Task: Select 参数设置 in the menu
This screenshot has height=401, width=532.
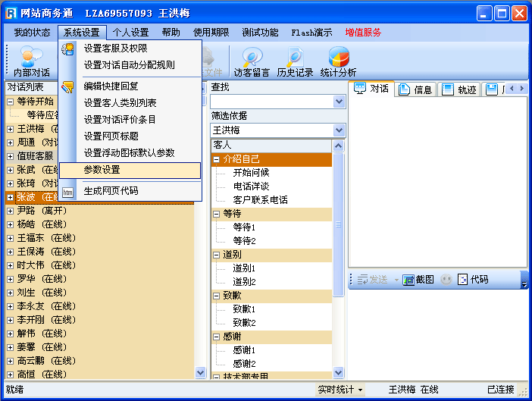Action: (x=102, y=171)
